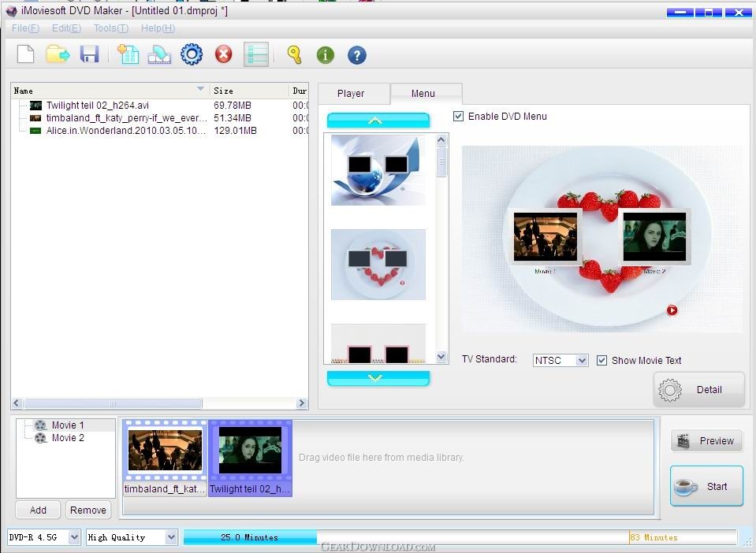Click cyan up arrow above template list
Screen dimensions: 756x553
pyautogui.click(x=378, y=121)
